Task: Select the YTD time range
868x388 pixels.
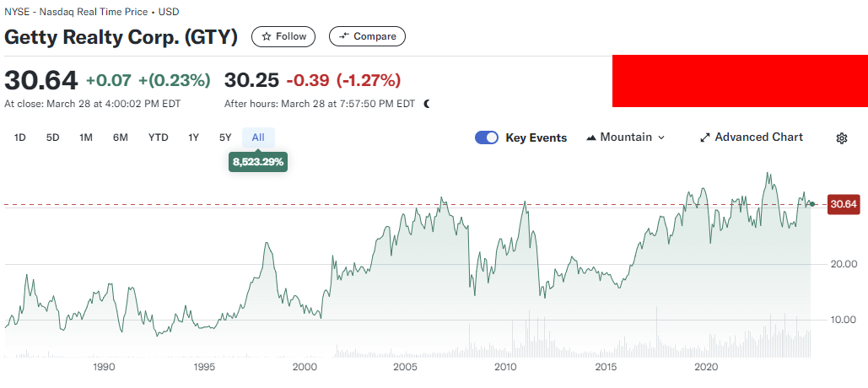Action: 159,137
